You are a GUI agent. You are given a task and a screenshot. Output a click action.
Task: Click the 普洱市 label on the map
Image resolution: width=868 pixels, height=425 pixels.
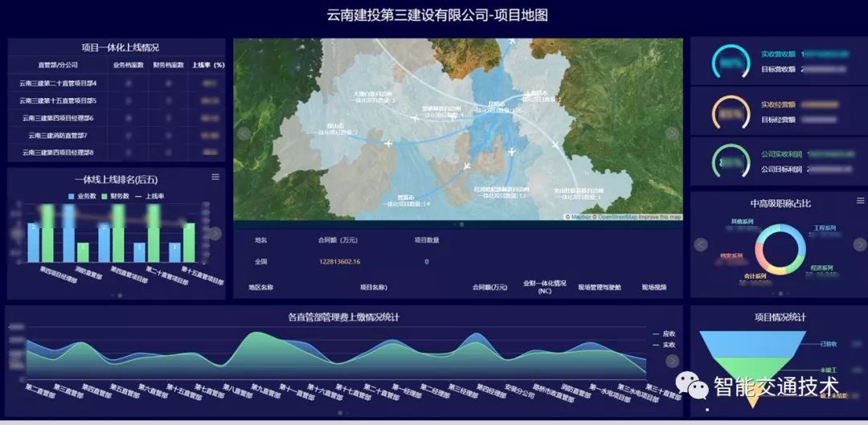pos(406,198)
